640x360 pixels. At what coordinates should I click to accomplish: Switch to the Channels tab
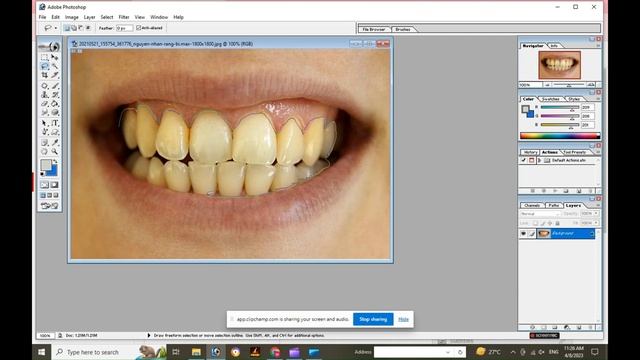[532, 205]
